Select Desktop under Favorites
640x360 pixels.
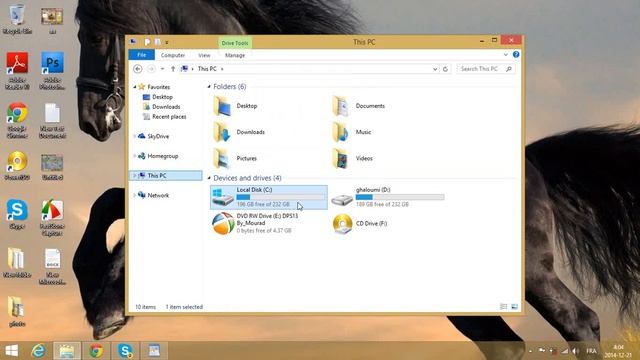click(162, 97)
